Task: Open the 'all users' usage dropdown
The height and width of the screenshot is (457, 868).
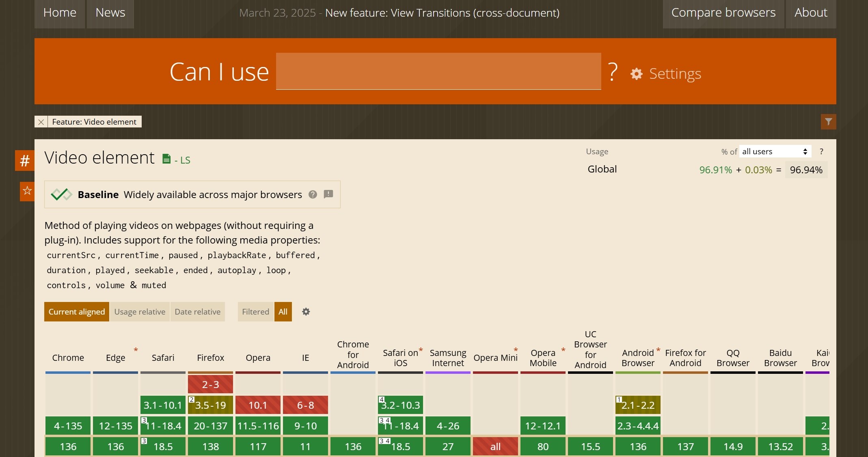Action: 775,151
